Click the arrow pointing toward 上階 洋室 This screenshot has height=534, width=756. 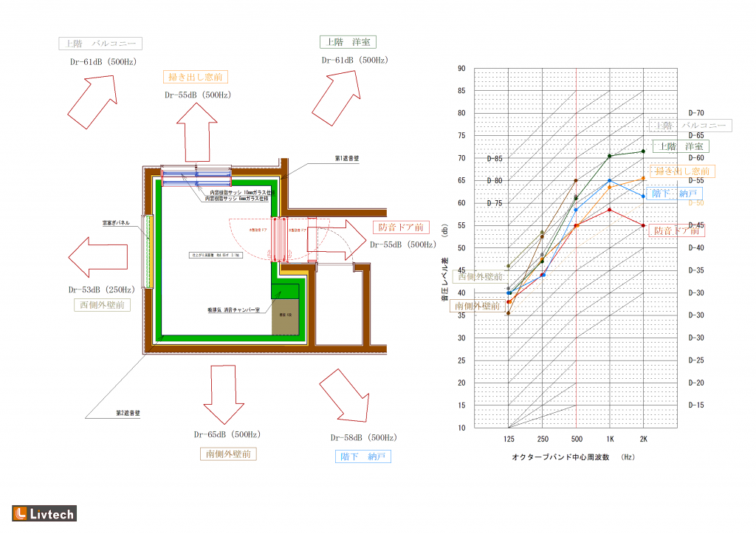point(337,98)
